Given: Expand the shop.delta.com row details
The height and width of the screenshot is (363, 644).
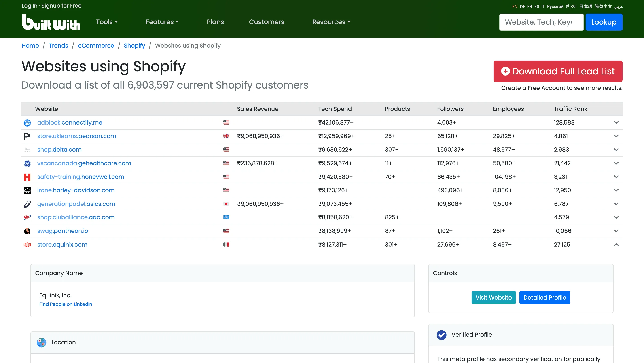Looking at the screenshot, I should click(616, 150).
